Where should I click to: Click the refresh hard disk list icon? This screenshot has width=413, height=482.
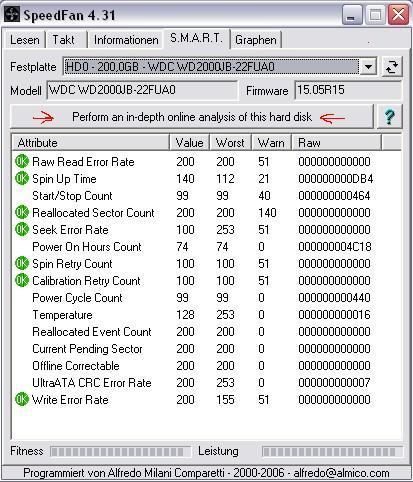point(392,67)
